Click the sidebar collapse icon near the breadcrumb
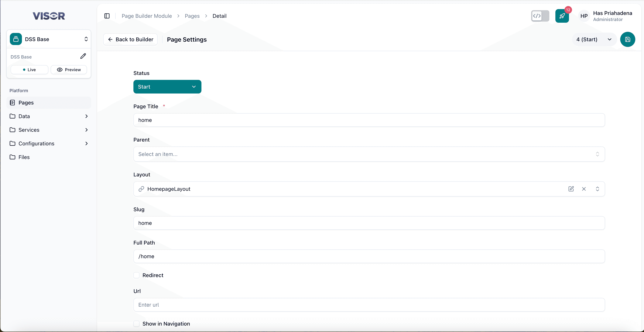The height and width of the screenshot is (332, 644). click(107, 16)
